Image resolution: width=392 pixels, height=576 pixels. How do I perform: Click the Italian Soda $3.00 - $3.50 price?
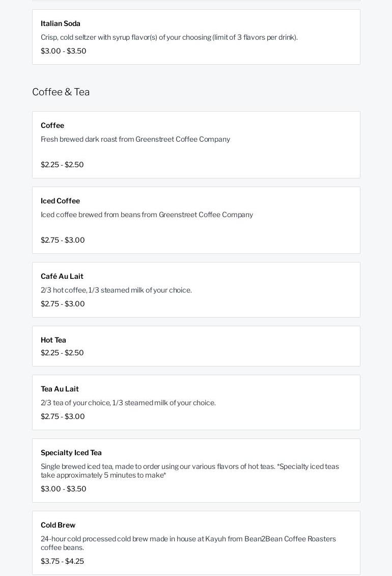click(x=64, y=51)
